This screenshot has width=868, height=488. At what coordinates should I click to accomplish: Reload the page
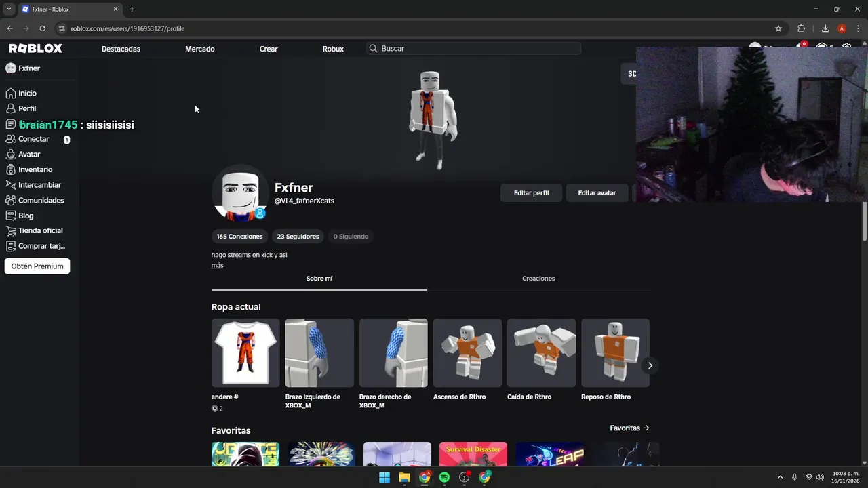coord(42,28)
